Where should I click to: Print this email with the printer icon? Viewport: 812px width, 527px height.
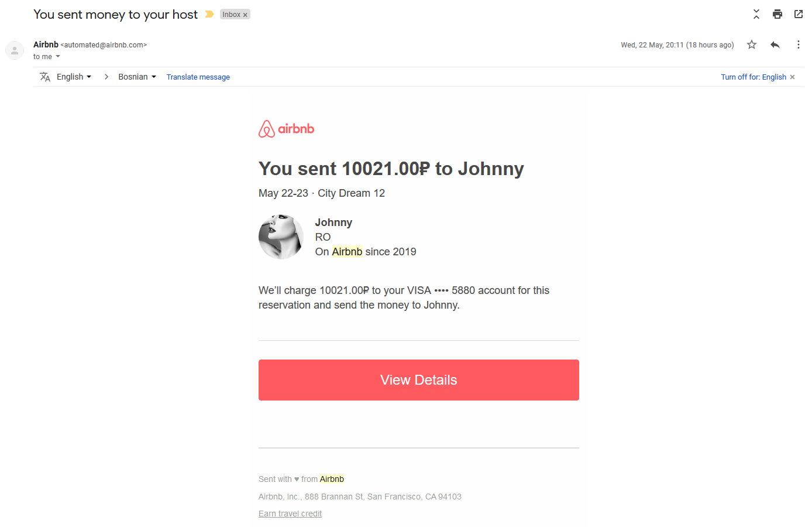pos(777,14)
